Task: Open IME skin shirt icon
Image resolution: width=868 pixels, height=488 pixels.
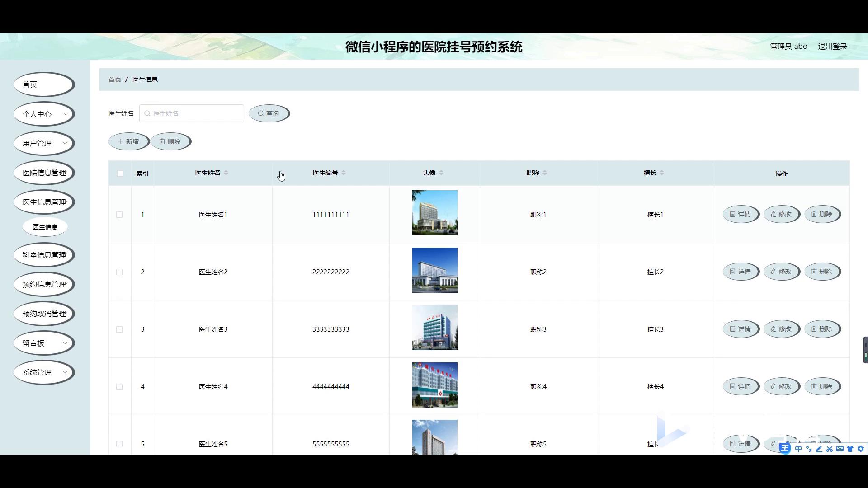Action: (850, 449)
